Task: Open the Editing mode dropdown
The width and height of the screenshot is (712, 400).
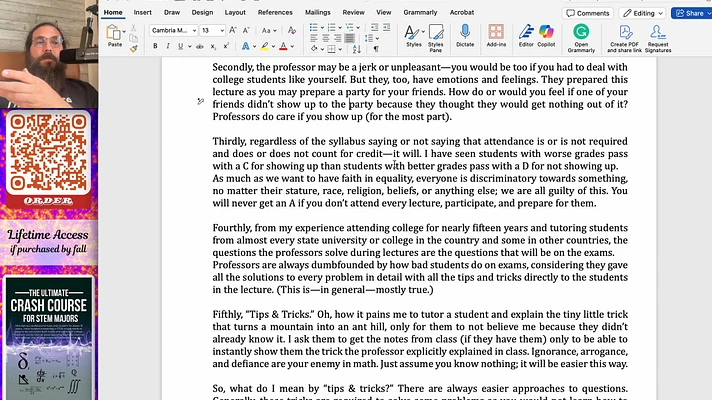Action: (x=643, y=13)
